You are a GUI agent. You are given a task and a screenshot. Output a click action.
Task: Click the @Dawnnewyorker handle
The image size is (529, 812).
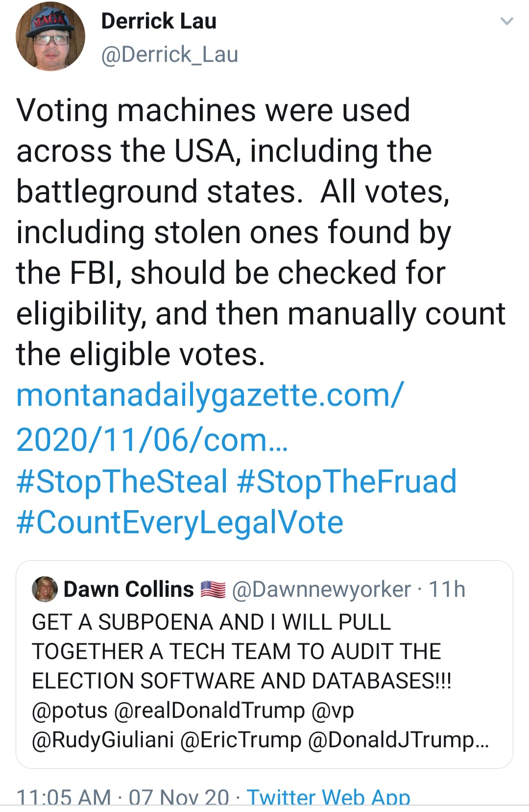tap(321, 589)
